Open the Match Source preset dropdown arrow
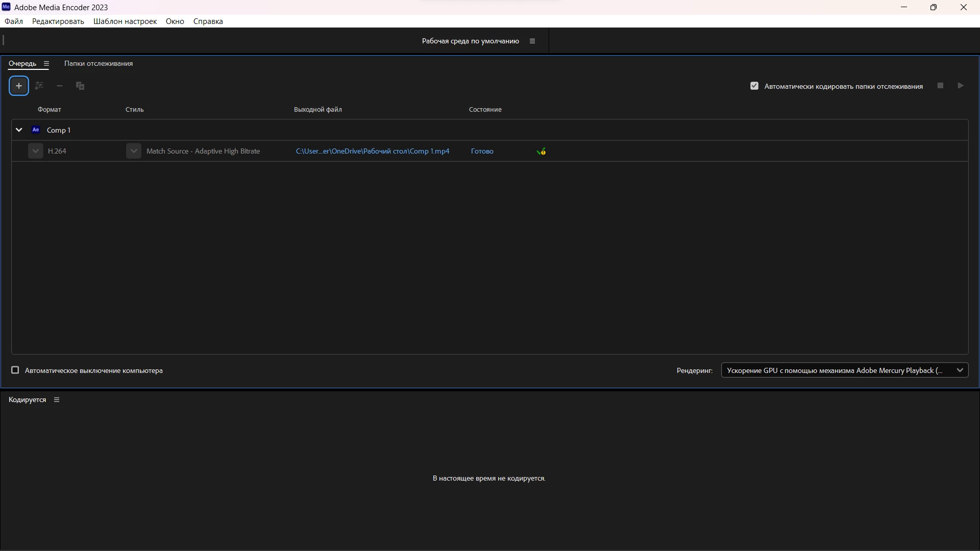The width and height of the screenshot is (980, 551). pos(134,151)
